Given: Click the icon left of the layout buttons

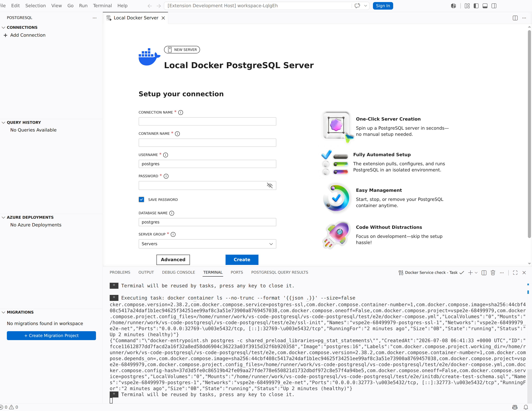Looking at the screenshot, I should [453, 6].
